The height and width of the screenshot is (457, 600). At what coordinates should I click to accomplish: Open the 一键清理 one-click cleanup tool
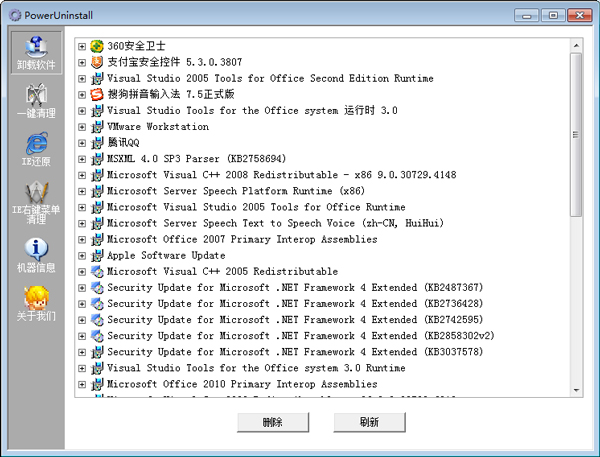coord(36,101)
